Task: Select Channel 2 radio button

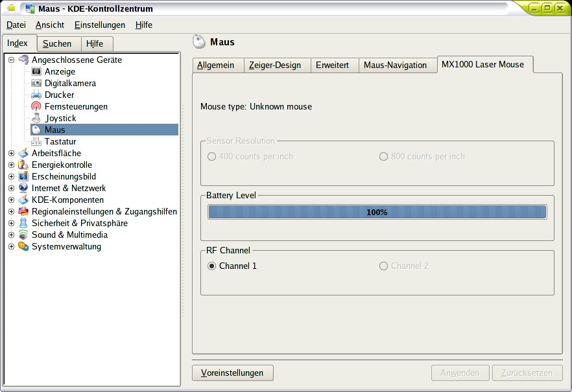Action: (x=383, y=266)
